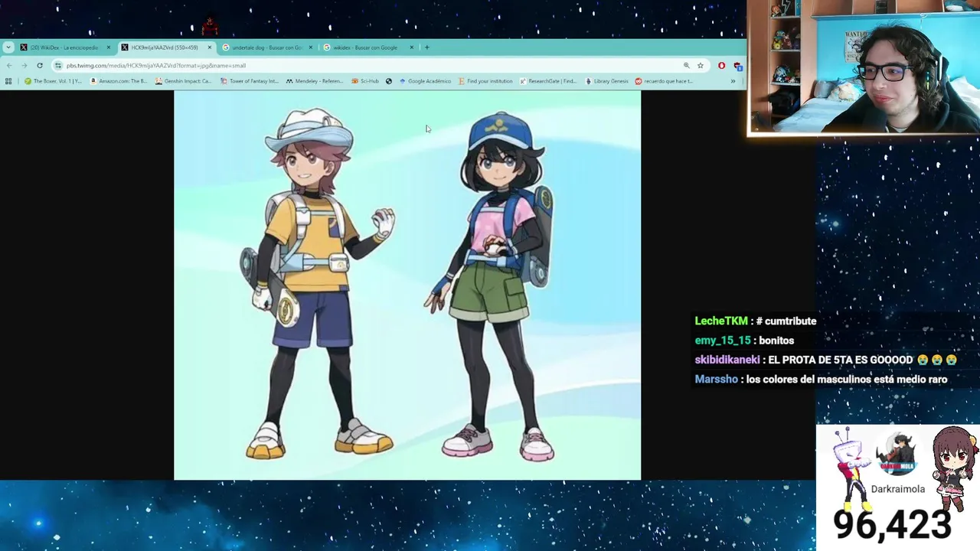
Task: Open the Mendeley Reference bookmark
Action: (x=314, y=81)
